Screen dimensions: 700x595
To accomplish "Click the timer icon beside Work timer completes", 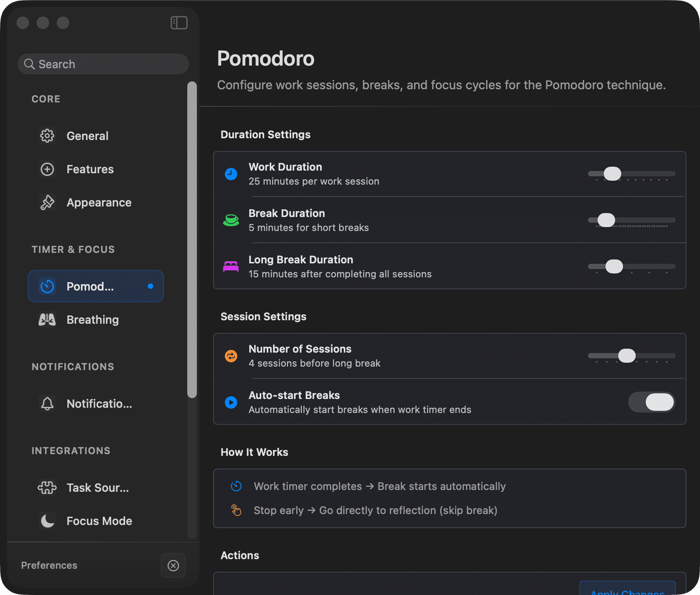I will 236,486.
